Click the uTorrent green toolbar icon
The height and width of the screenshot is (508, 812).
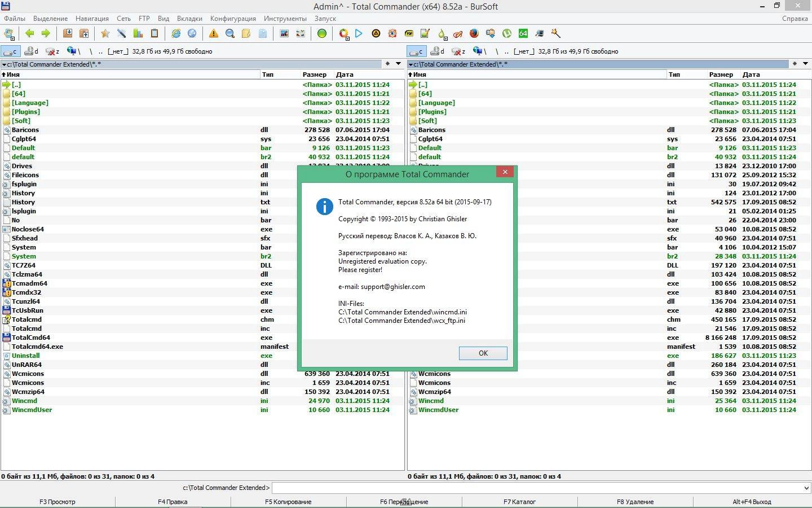click(507, 34)
